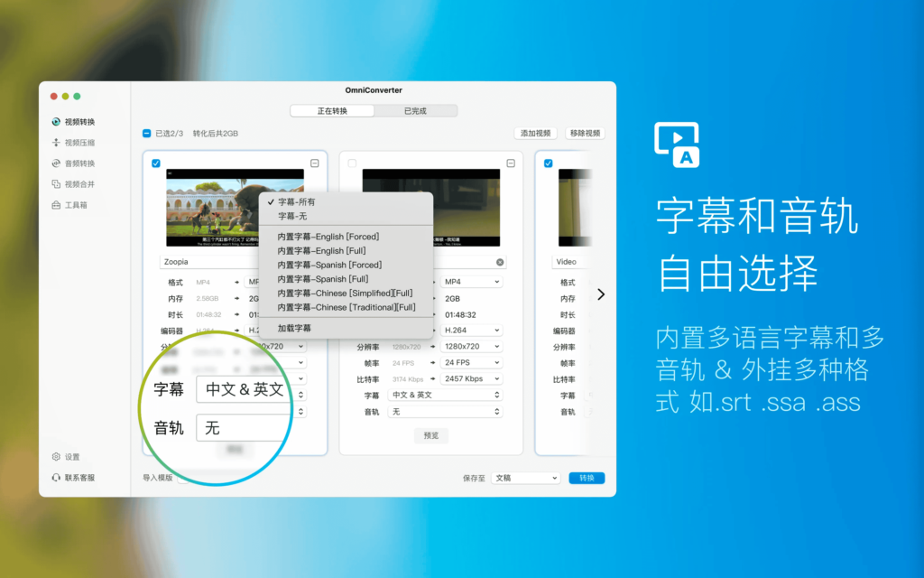Viewport: 924px width, 578px height.
Task: Open H.264 encoder dropdown on second card
Action: [x=471, y=331]
